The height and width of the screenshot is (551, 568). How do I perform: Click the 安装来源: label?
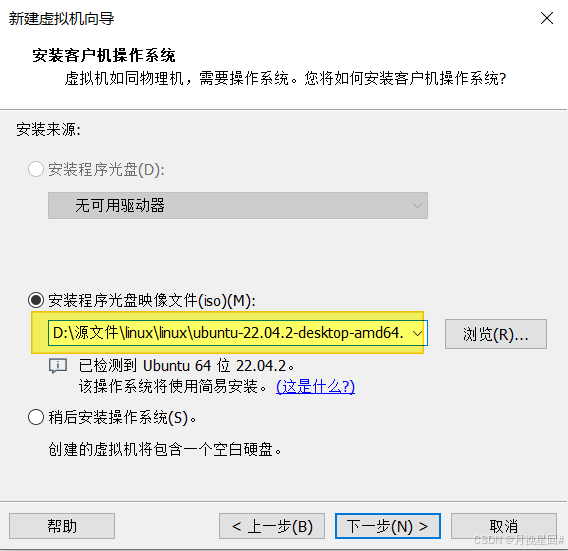pyautogui.click(x=49, y=129)
